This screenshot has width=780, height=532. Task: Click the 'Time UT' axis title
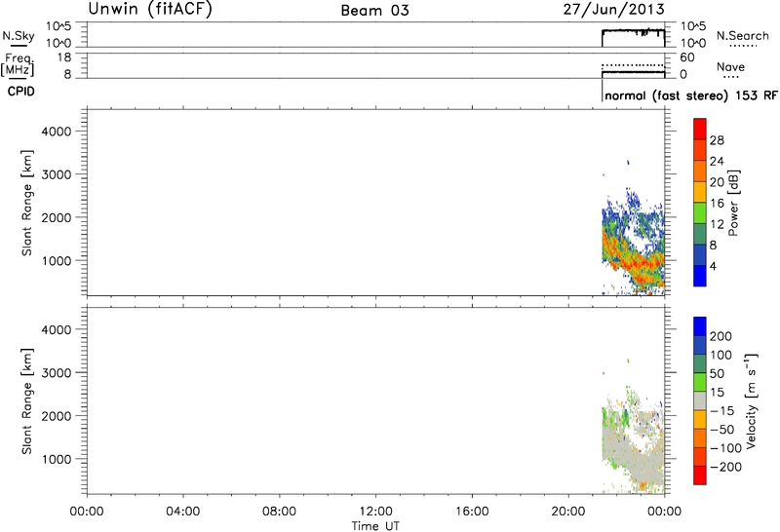(375, 525)
